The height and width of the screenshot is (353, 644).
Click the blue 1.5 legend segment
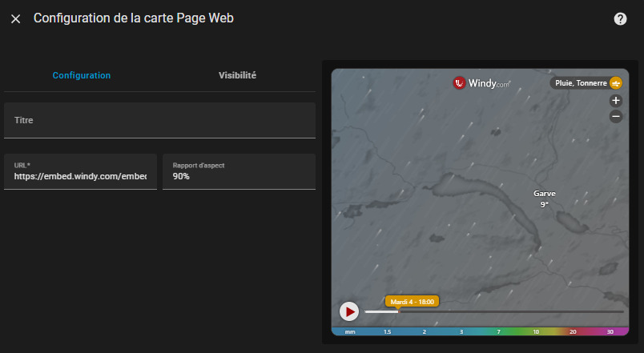[387, 331]
